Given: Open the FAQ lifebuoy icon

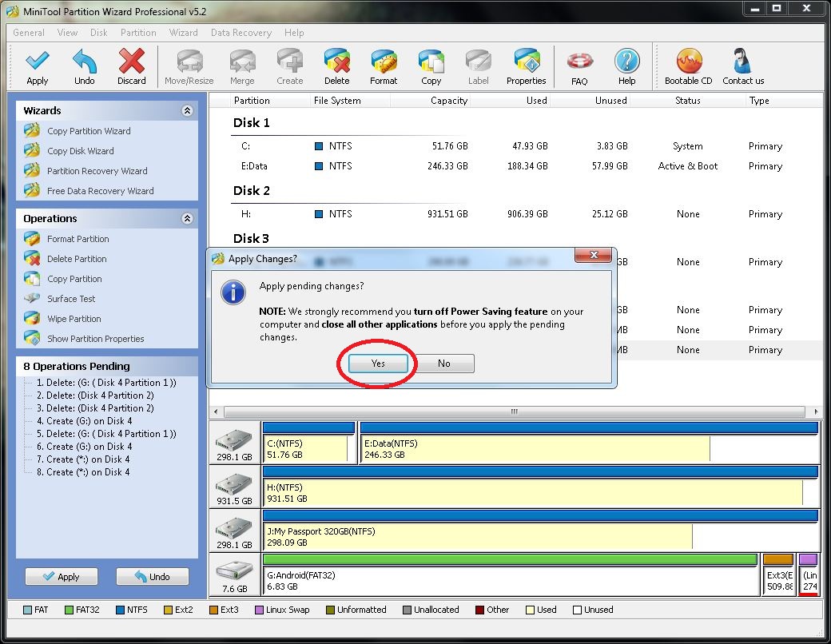Looking at the screenshot, I should [x=579, y=68].
